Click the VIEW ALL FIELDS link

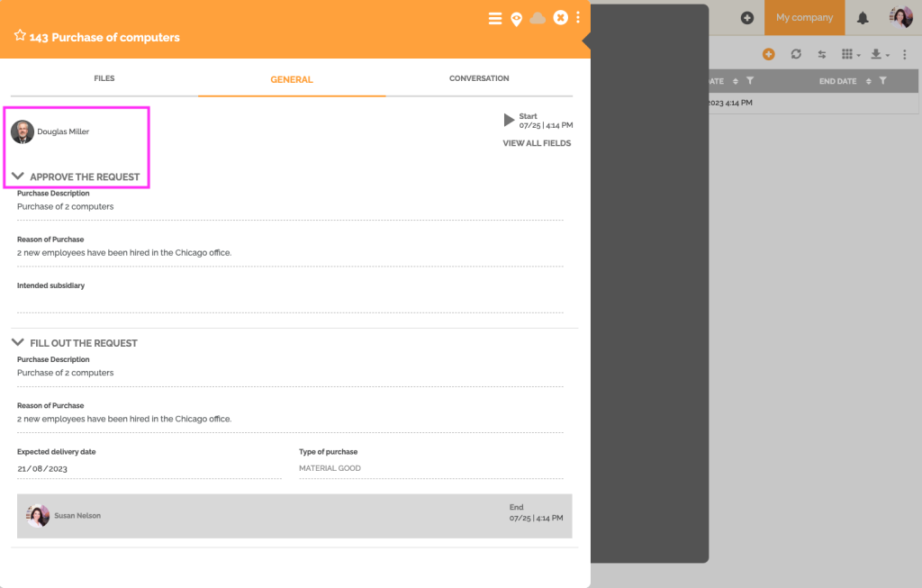click(536, 142)
